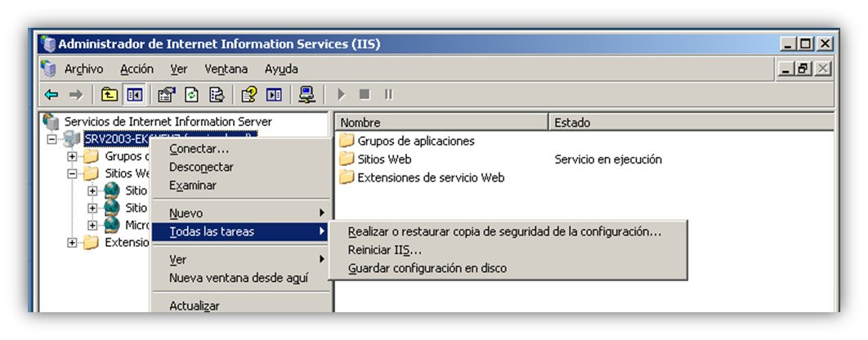This screenshot has height=340, width=868.
Task: Click the Export list toolbar icon
Action: point(217,95)
